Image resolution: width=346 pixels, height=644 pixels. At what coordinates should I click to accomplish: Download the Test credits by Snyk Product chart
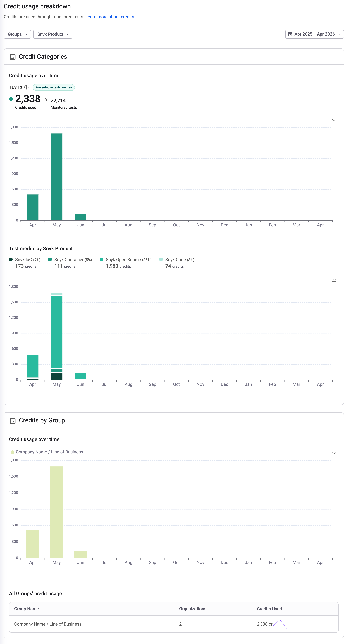click(334, 279)
